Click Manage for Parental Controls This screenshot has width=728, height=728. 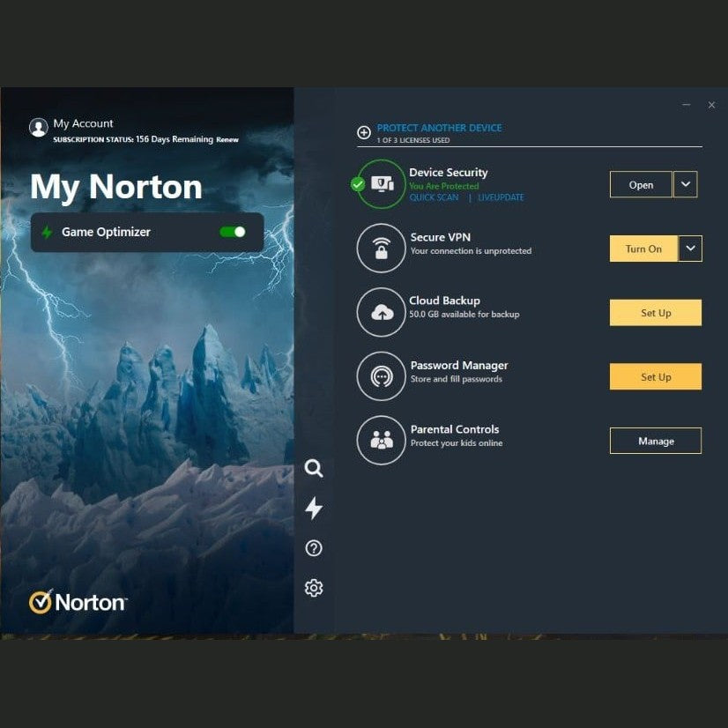coord(656,441)
